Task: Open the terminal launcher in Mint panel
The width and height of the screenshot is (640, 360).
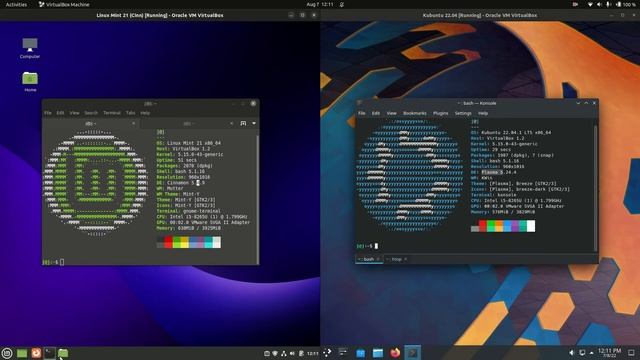Action: click(x=49, y=353)
